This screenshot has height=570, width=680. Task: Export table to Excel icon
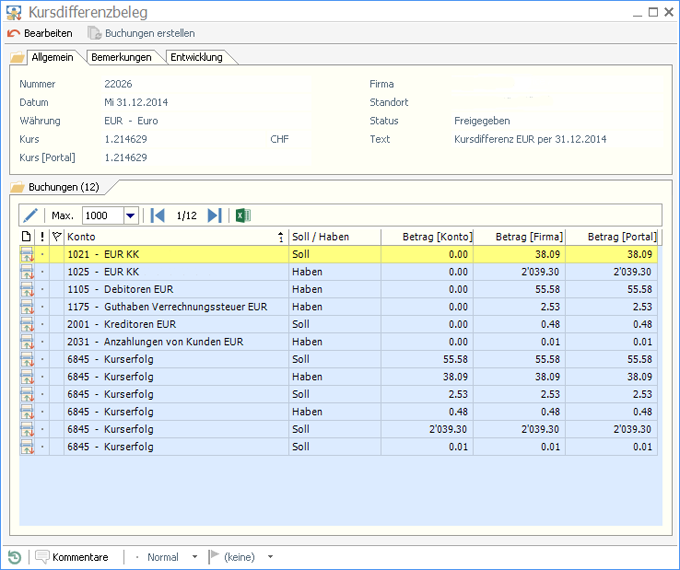(243, 215)
